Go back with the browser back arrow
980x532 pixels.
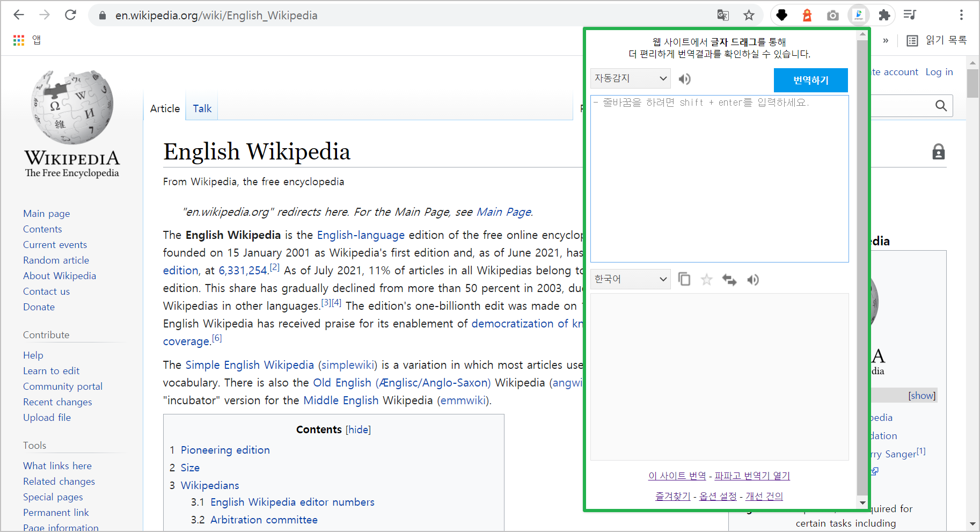[19, 15]
